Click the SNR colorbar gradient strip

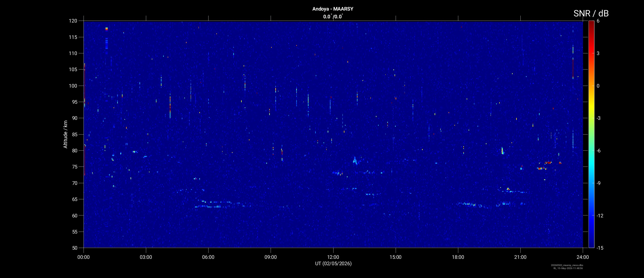[x=591, y=134]
